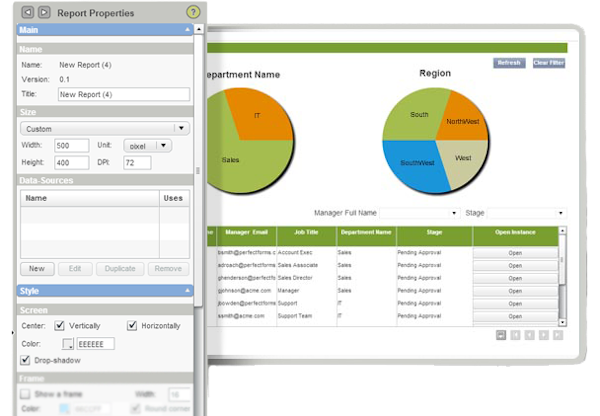The width and height of the screenshot is (600, 416).
Task: Toggle the Round corner checkbox
Action: [x=135, y=408]
